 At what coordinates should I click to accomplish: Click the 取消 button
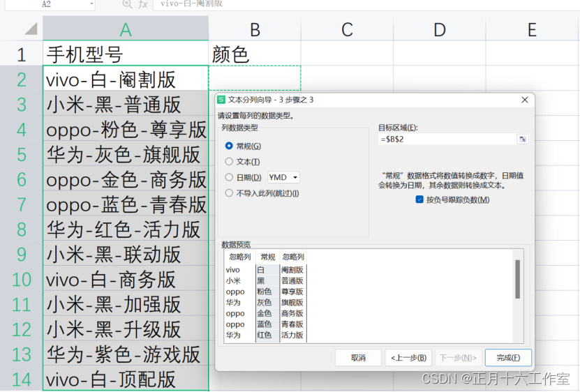[358, 358]
